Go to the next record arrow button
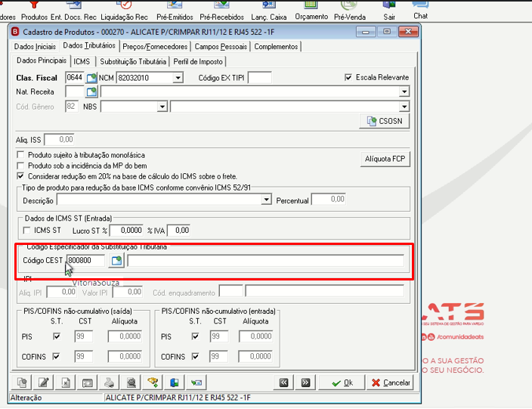Screen dimensions: 532x409 click(305, 383)
